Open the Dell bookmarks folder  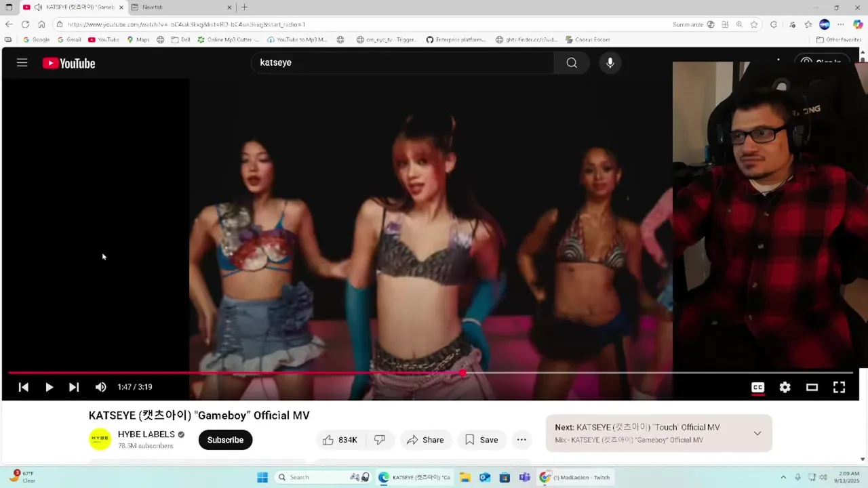[180, 39]
